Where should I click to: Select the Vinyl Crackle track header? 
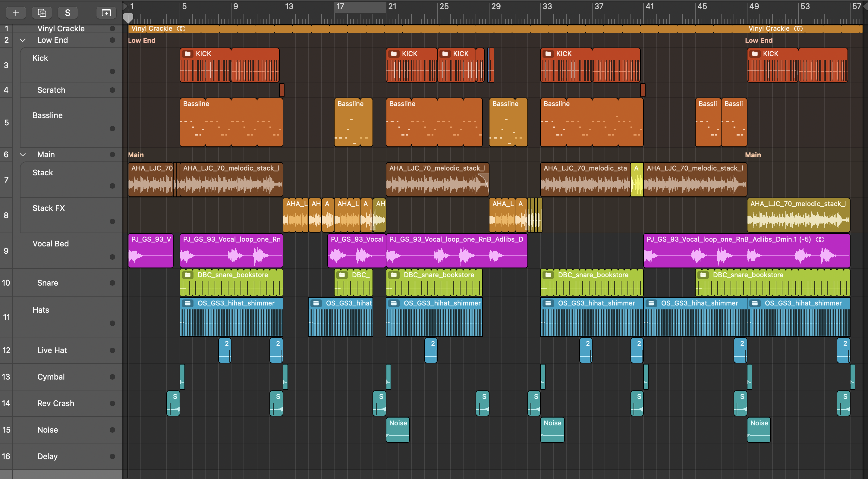pyautogui.click(x=61, y=29)
